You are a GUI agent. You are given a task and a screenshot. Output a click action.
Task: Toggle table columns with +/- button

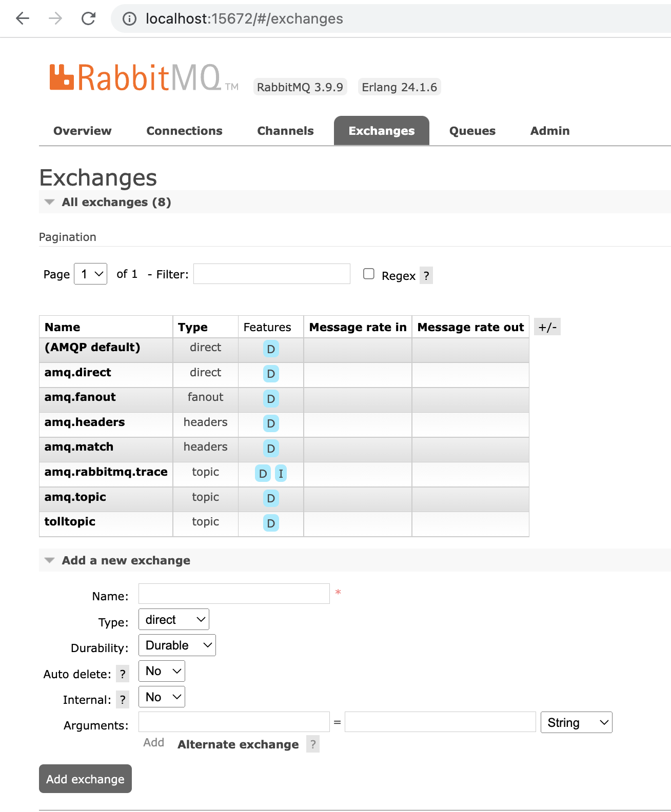[x=547, y=327]
